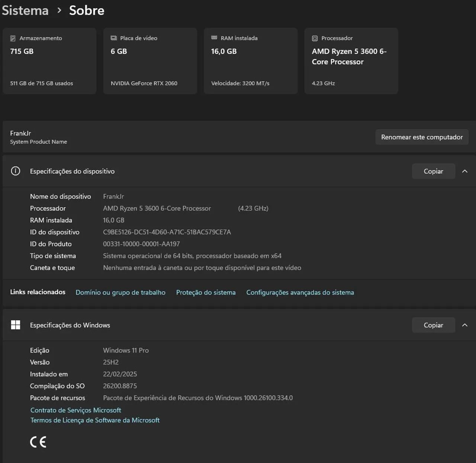Click the 511 GB de 715 GB usados text
This screenshot has height=463, width=476.
42,83
